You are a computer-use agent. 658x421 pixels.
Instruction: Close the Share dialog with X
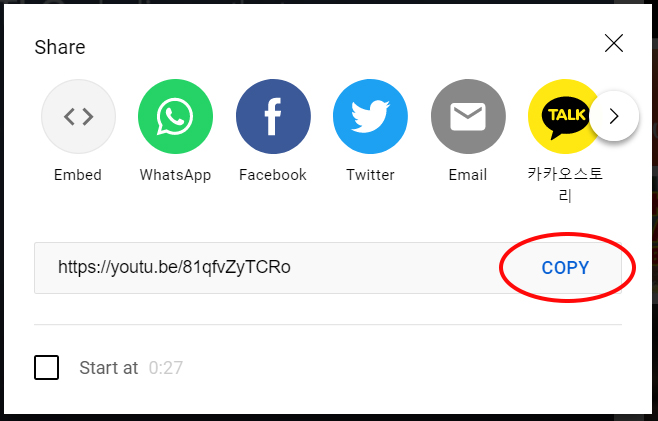pyautogui.click(x=614, y=43)
